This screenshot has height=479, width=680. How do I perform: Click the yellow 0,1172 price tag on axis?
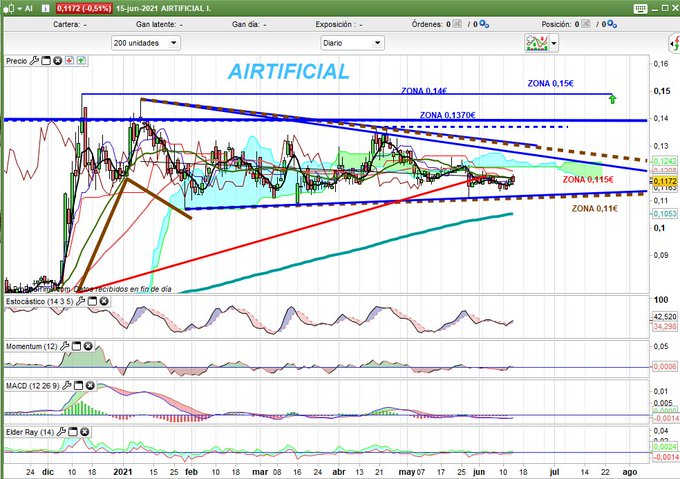(664, 181)
